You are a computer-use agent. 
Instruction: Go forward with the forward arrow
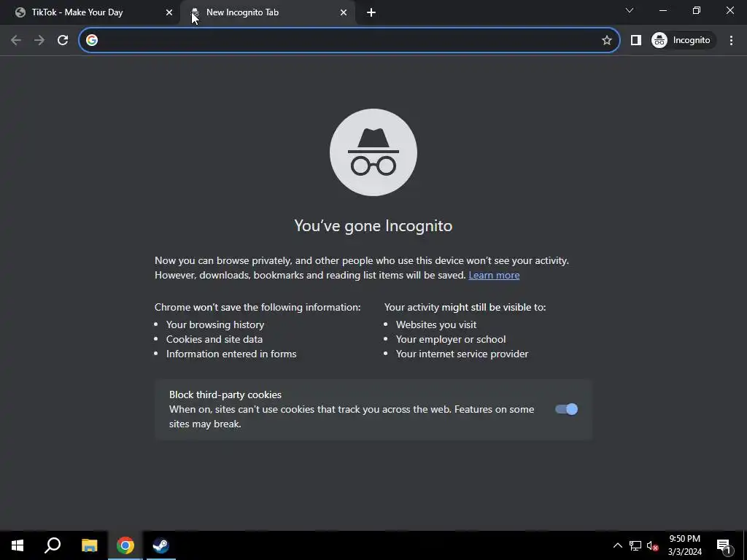(x=39, y=40)
